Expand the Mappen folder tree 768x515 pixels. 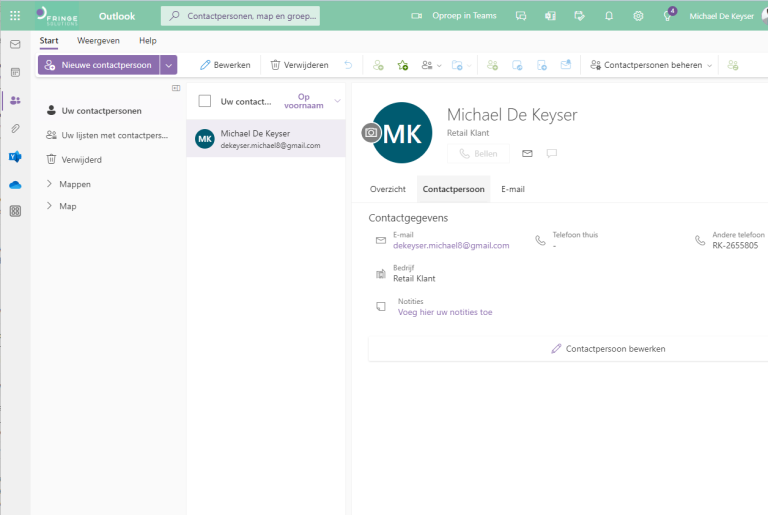pyautogui.click(x=49, y=184)
